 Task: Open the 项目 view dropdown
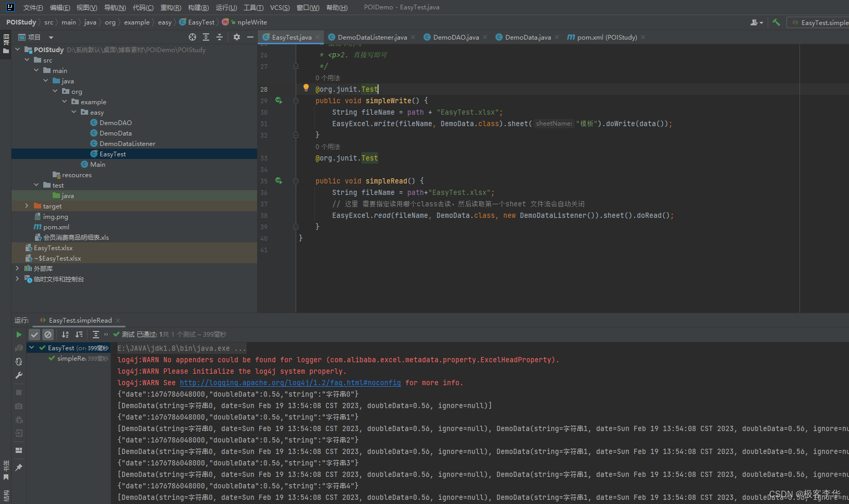[51, 38]
